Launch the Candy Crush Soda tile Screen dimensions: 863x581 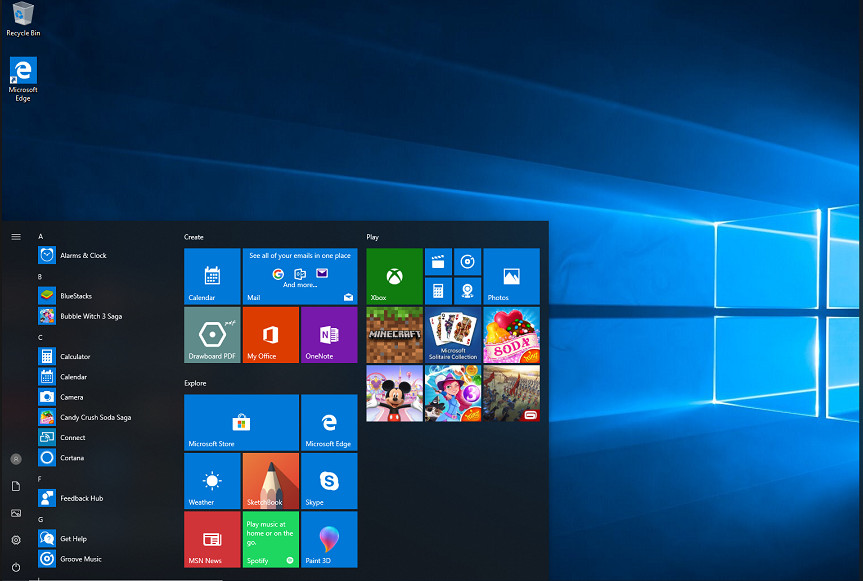(511, 335)
